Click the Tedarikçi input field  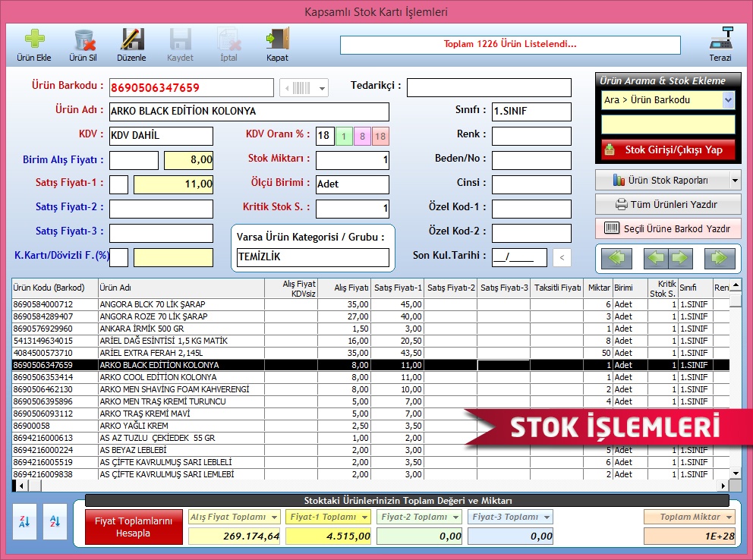pos(489,88)
